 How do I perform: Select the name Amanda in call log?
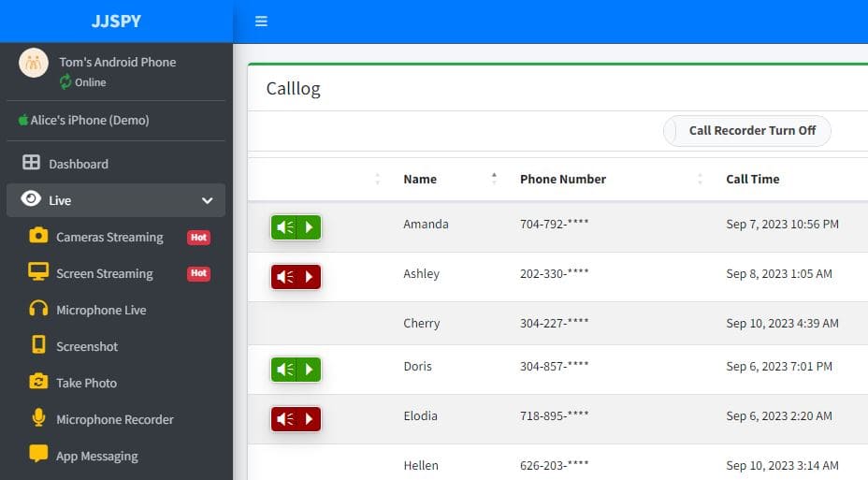point(426,225)
